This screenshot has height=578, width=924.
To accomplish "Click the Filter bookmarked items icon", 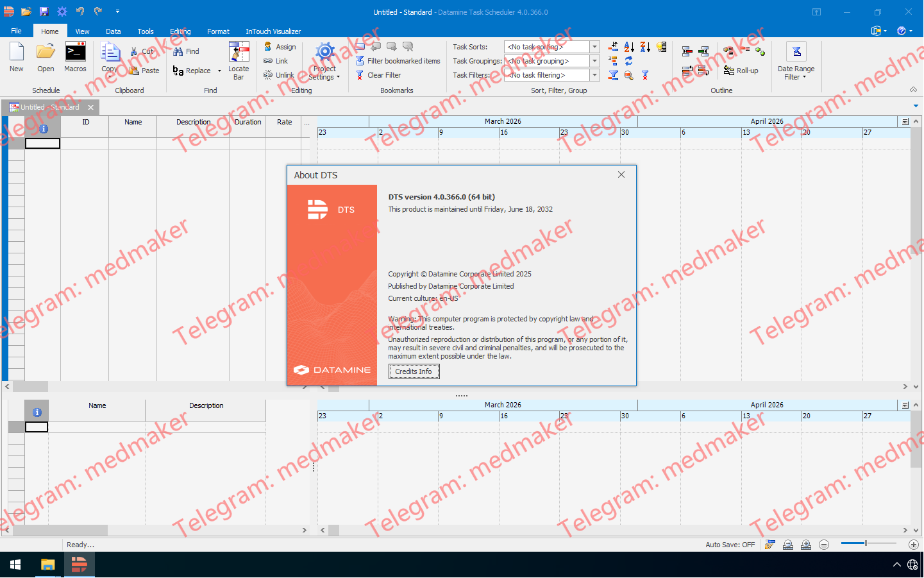I will [x=360, y=61].
